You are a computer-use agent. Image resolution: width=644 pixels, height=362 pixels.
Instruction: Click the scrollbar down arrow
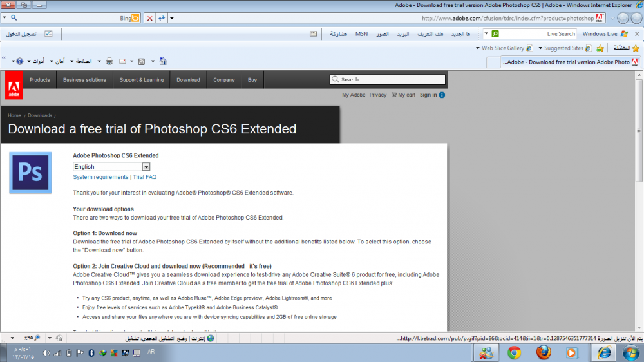(639, 327)
